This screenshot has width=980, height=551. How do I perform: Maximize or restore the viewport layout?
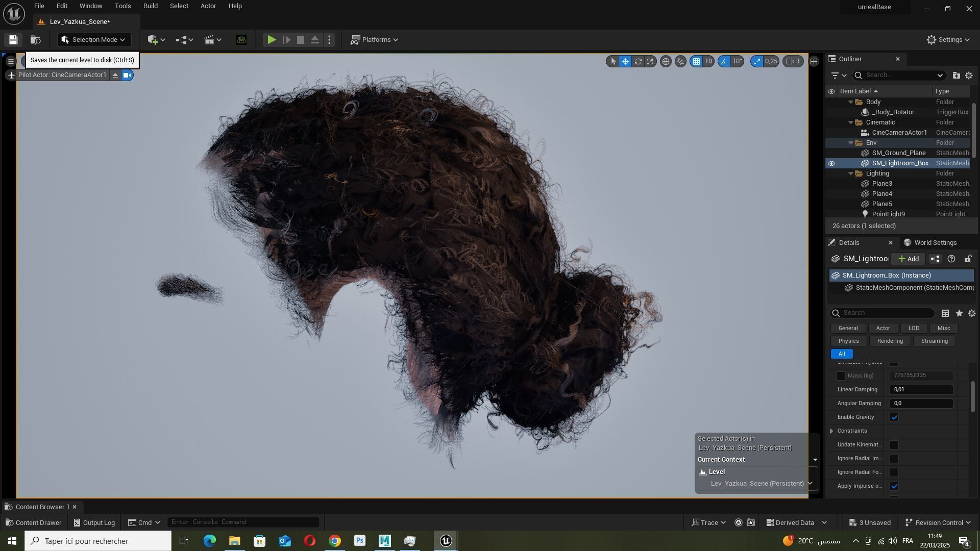pos(814,61)
